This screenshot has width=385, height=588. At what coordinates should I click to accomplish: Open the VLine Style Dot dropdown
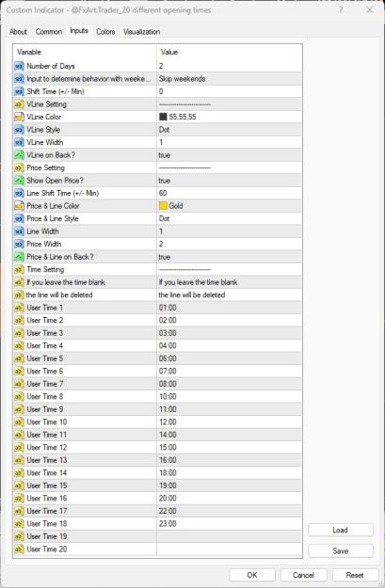click(229, 130)
